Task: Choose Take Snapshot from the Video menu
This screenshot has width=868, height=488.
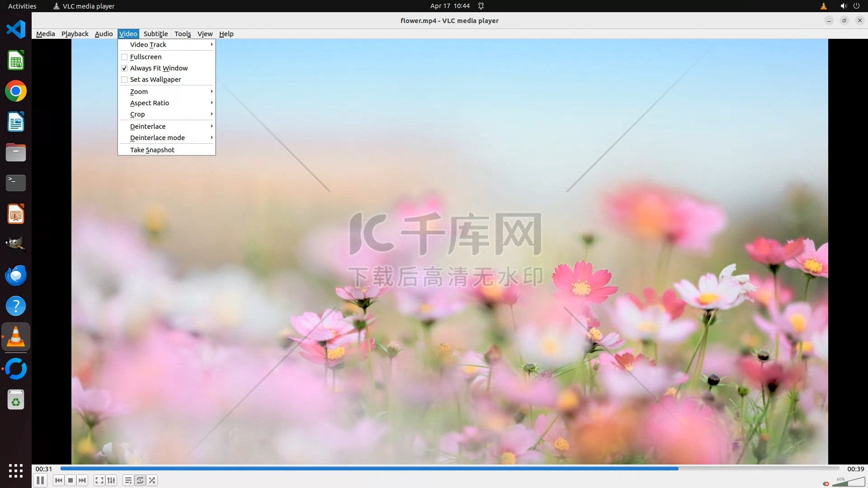Action: click(152, 150)
